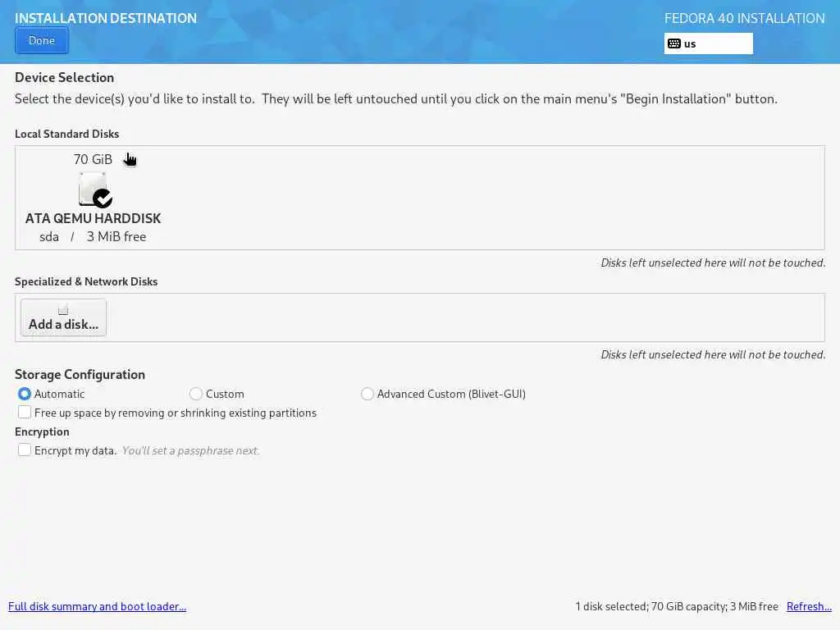Select Advanced Custom (Blivet-GUI) radio option
This screenshot has height=630, width=840.
367,394
